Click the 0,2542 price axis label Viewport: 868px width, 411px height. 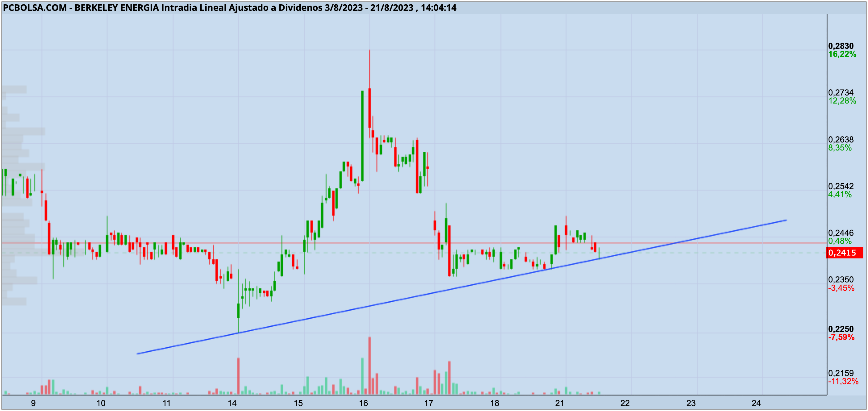tap(841, 186)
